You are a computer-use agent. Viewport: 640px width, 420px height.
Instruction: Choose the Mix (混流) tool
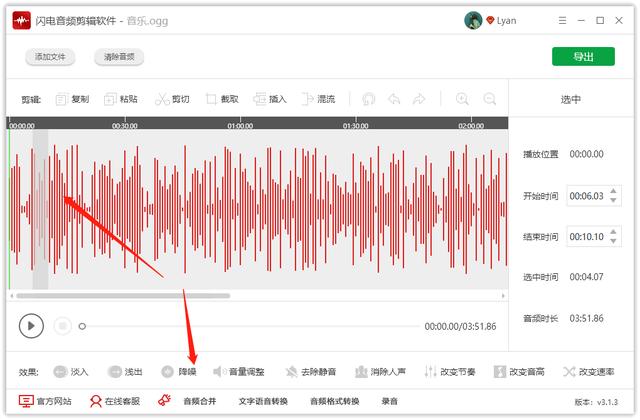[x=318, y=99]
